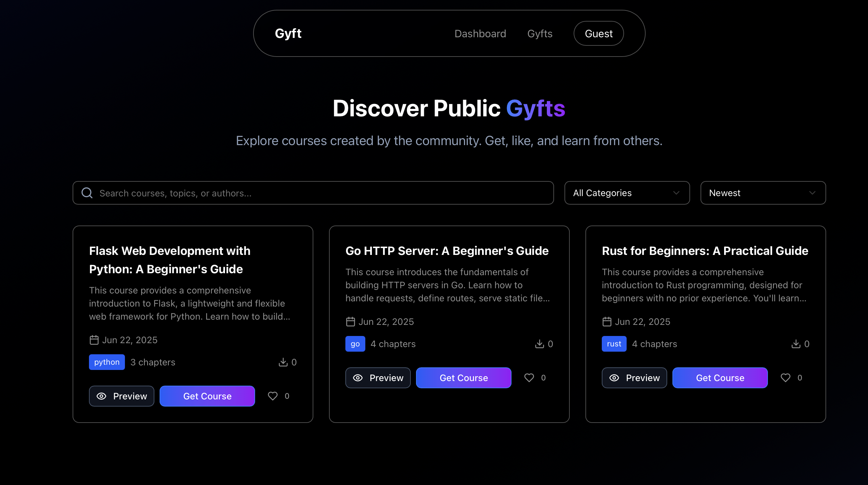
Task: Open the Guest account menu
Action: (599, 34)
